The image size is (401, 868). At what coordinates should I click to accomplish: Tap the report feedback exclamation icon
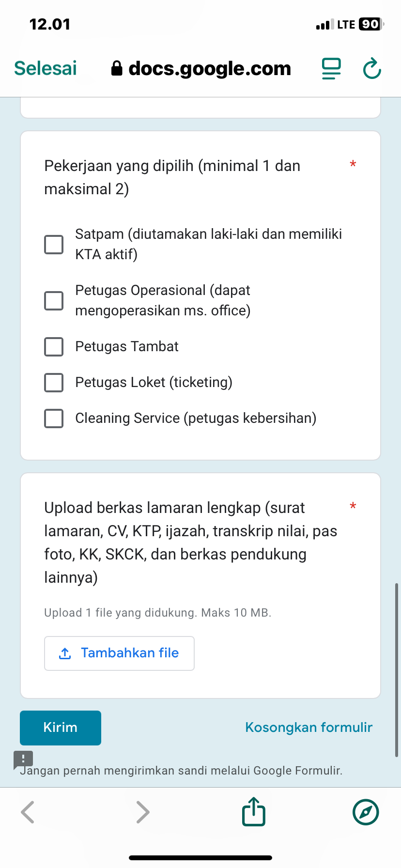click(x=23, y=759)
